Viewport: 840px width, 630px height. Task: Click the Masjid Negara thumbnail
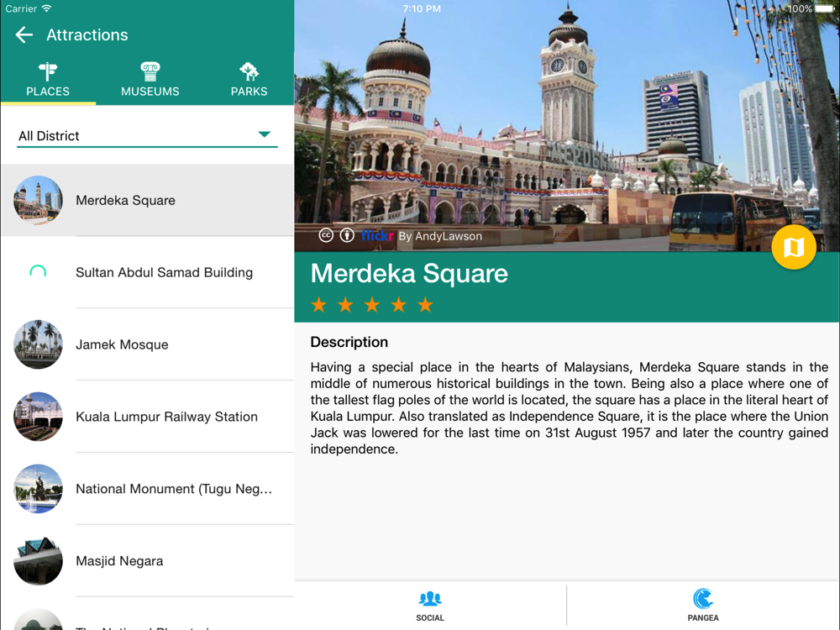[x=38, y=561]
